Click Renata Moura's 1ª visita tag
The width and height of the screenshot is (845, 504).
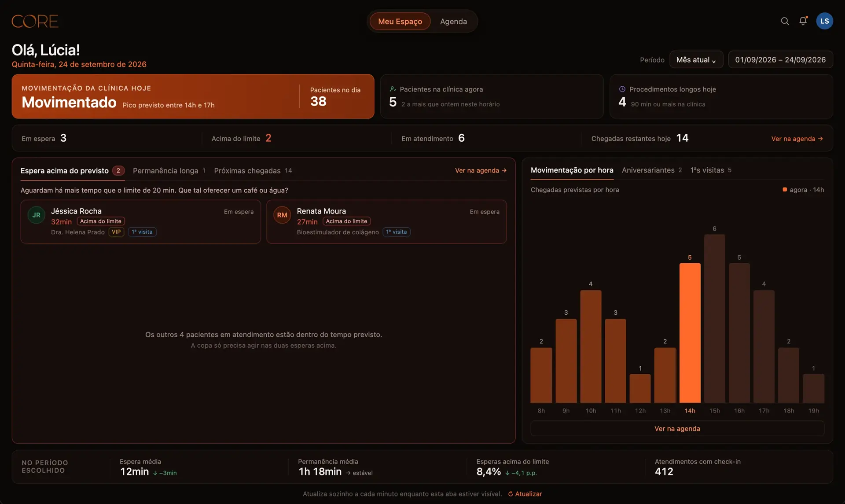click(397, 232)
